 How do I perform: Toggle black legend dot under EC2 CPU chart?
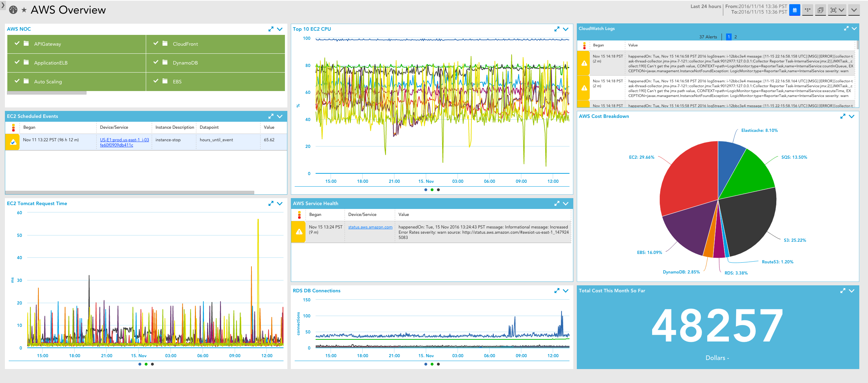pos(438,190)
